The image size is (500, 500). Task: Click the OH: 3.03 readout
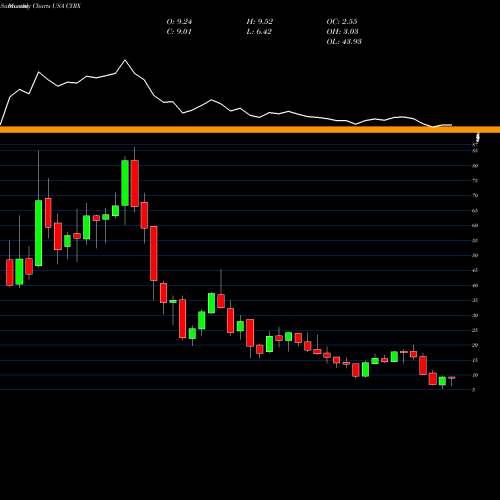pos(342,32)
